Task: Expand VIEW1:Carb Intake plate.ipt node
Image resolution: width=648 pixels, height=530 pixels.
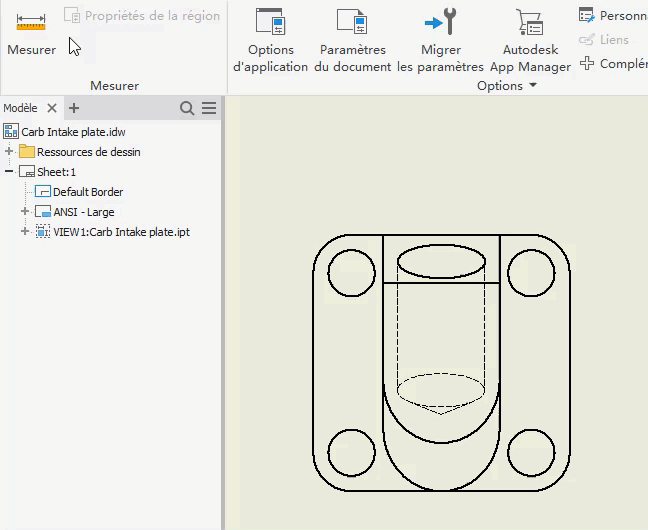Action: [26, 232]
